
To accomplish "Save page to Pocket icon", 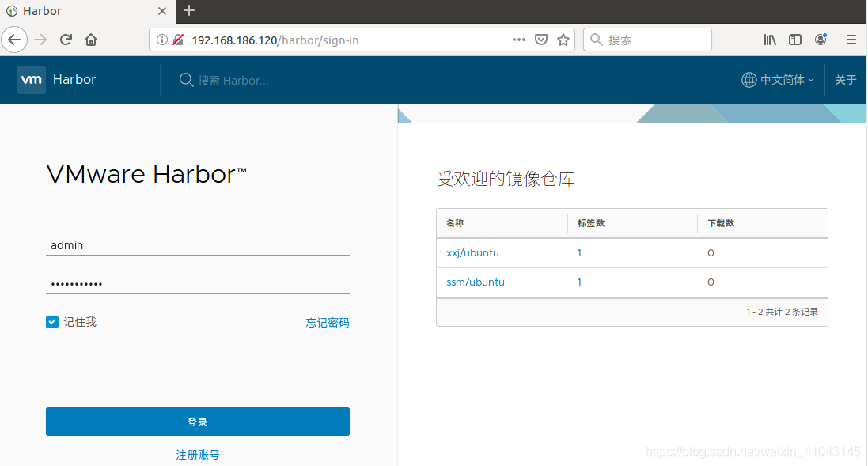I will click(x=541, y=40).
